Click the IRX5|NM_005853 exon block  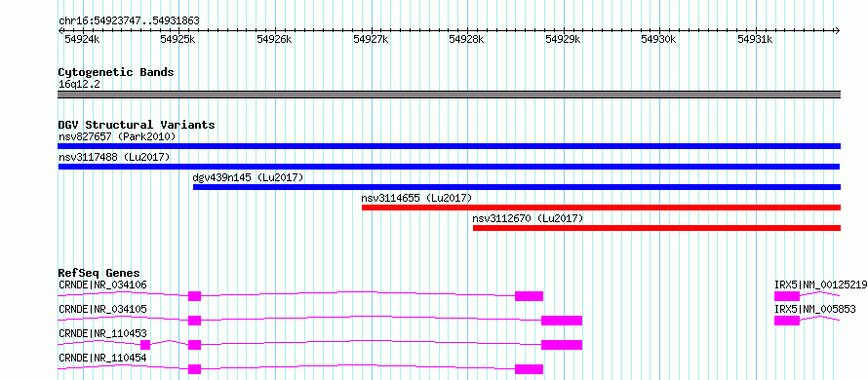[787, 321]
